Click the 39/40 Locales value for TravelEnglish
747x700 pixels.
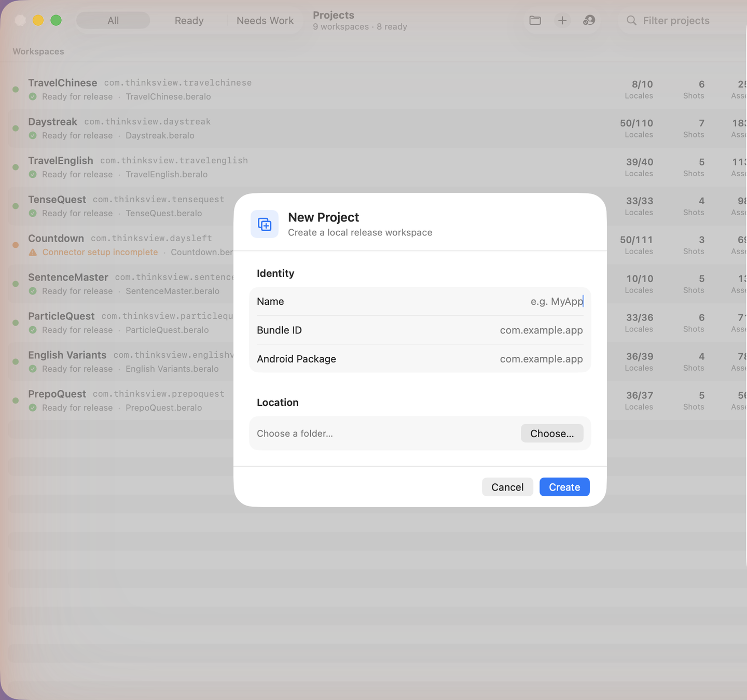click(x=640, y=162)
